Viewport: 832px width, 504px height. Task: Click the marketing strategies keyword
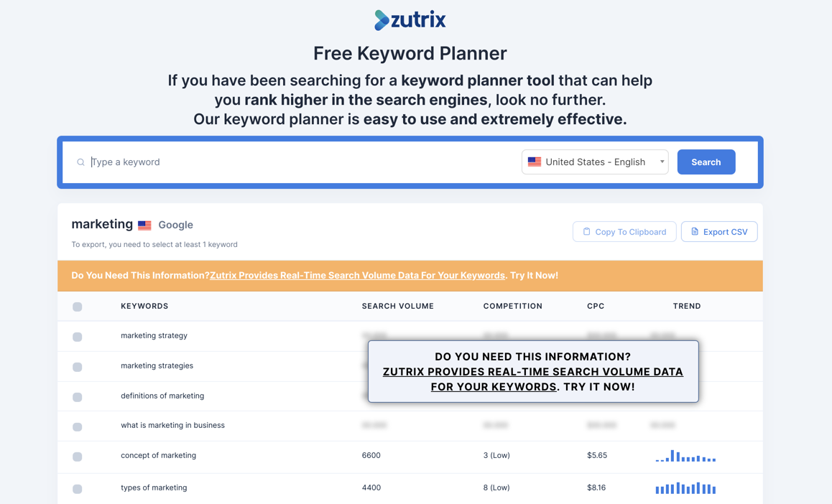(x=157, y=365)
